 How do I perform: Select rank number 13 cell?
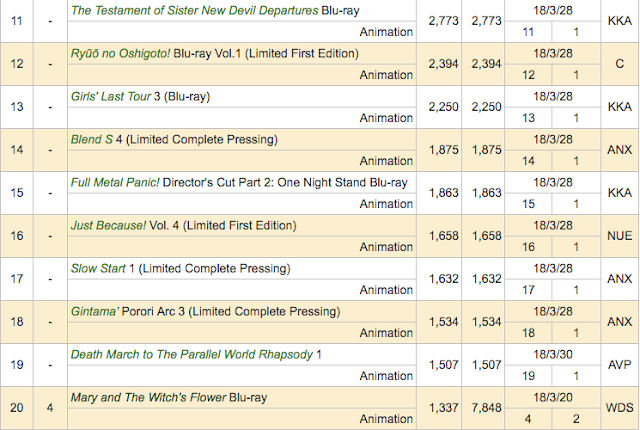[x=17, y=107]
